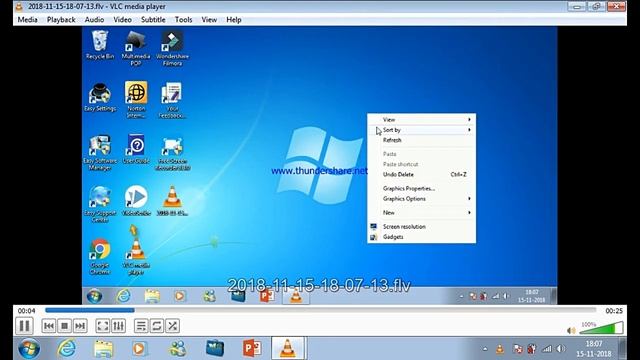Viewport: 640px width, 360px height.
Task: Click system tray network icon
Action: (547, 349)
